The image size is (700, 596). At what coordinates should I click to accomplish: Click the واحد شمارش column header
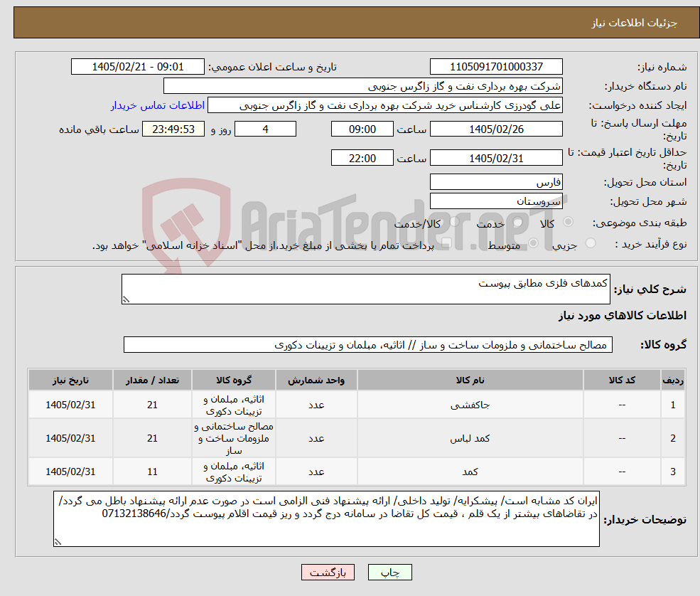point(316,381)
